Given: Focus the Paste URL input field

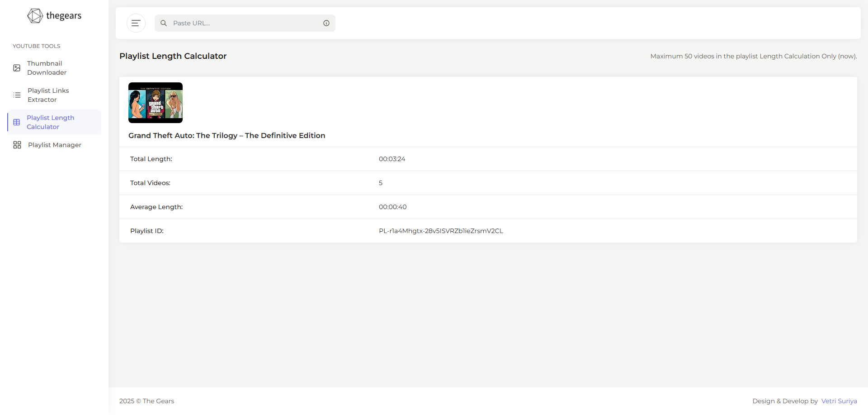Looking at the screenshot, I should point(244,23).
